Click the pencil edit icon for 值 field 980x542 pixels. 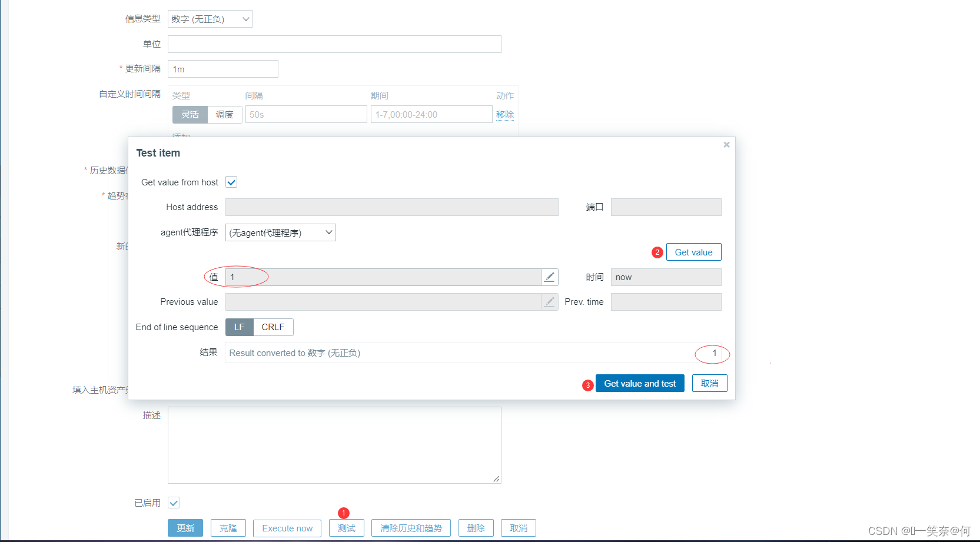click(549, 277)
